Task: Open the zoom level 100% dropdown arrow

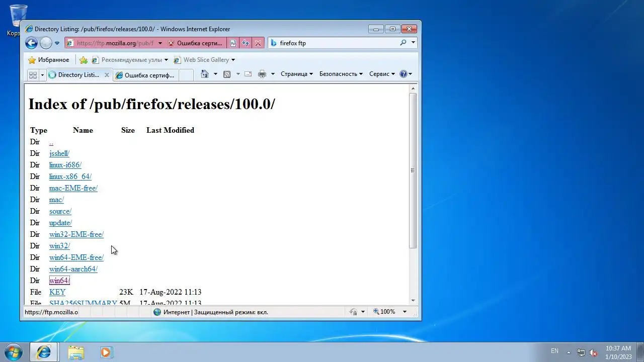Action: tap(405, 312)
